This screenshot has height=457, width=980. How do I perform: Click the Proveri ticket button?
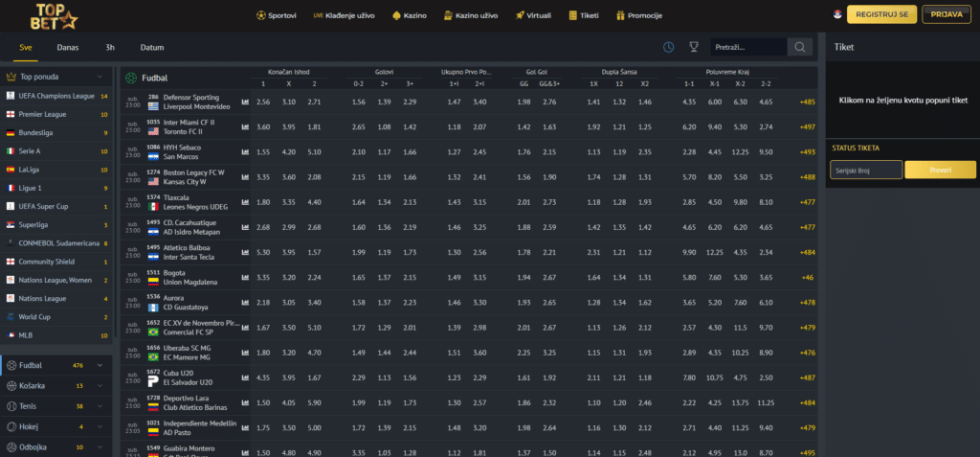point(940,170)
